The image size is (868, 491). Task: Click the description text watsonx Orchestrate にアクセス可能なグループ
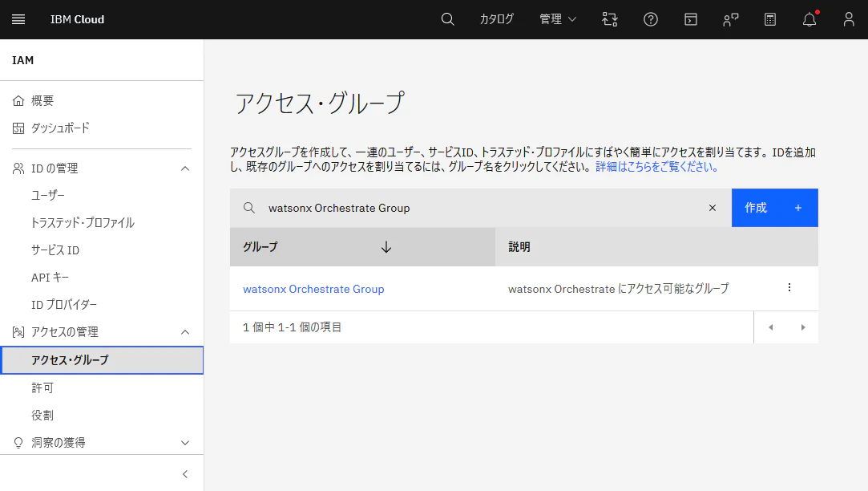[618, 289]
